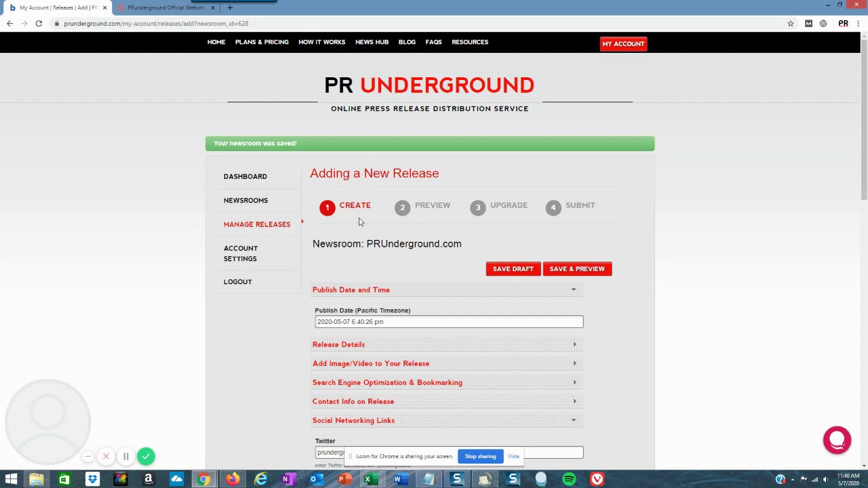The height and width of the screenshot is (488, 868).
Task: Open Excel from taskbar
Action: click(x=371, y=479)
